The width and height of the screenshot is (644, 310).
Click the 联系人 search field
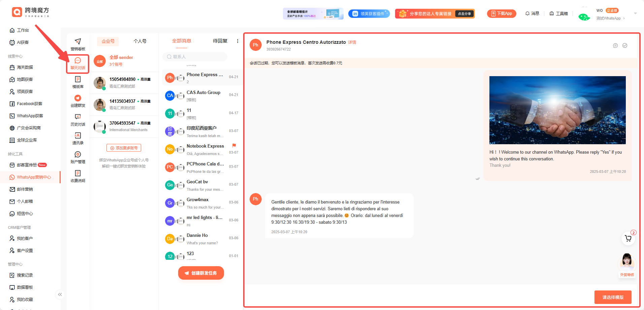(x=195, y=57)
